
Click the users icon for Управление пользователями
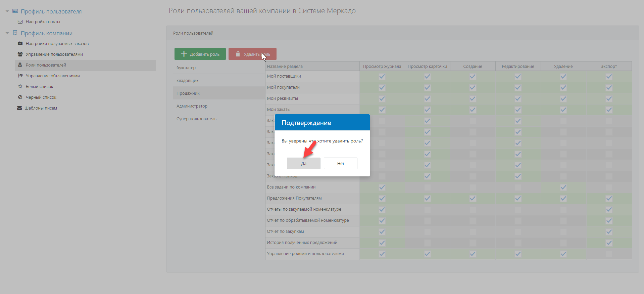pyautogui.click(x=20, y=54)
